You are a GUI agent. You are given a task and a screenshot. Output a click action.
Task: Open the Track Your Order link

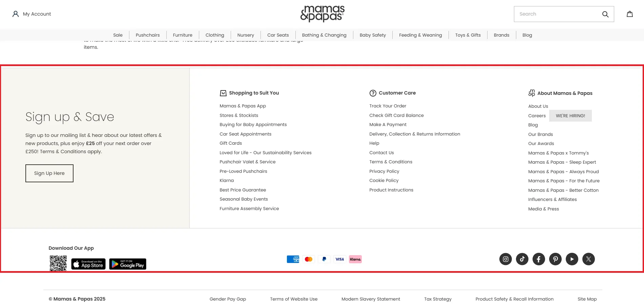(x=388, y=106)
